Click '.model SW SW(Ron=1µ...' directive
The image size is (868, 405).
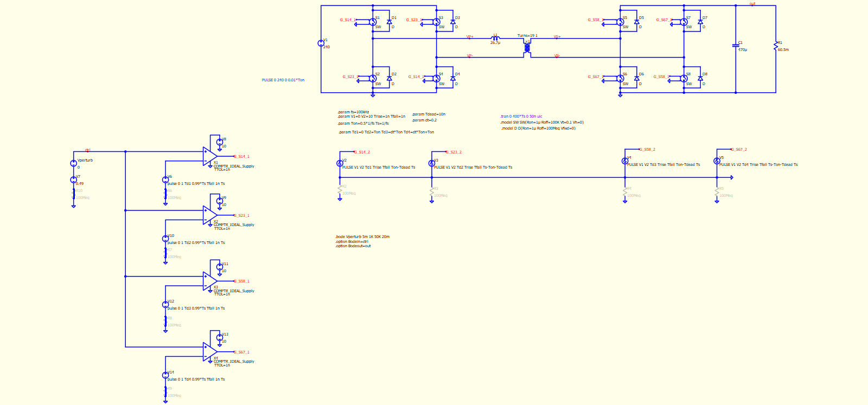coord(542,123)
